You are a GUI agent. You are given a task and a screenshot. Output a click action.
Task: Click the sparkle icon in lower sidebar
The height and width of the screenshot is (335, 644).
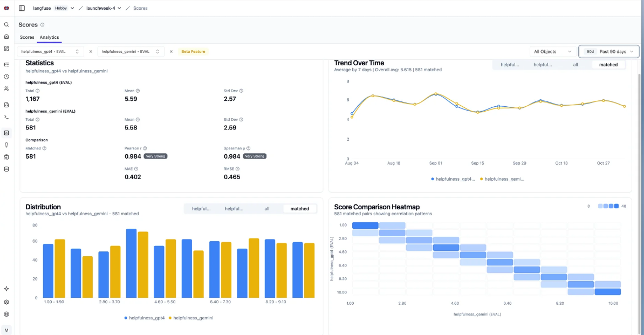click(6, 289)
